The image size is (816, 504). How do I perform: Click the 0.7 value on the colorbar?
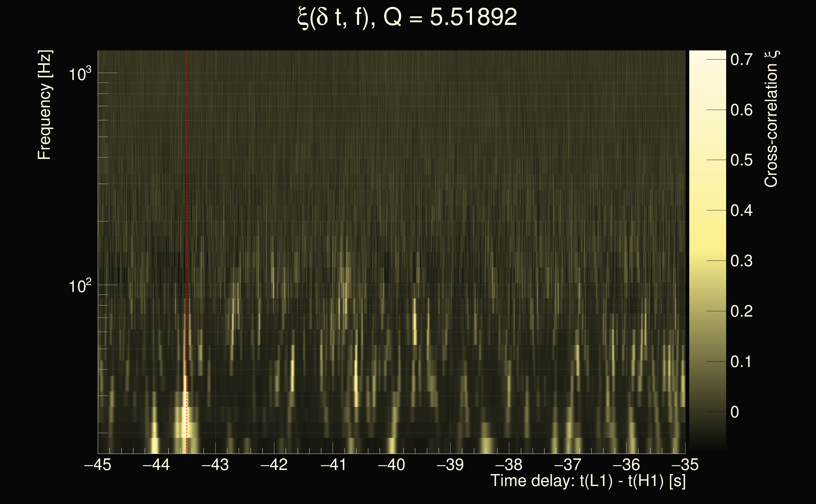[741, 60]
